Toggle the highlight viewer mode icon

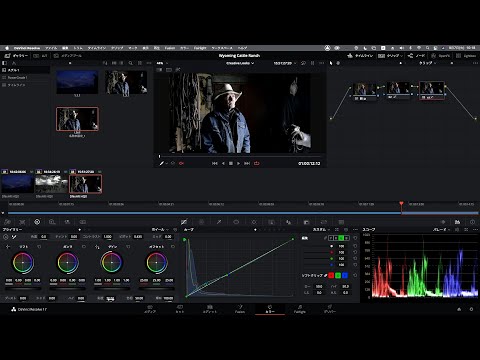[178, 70]
